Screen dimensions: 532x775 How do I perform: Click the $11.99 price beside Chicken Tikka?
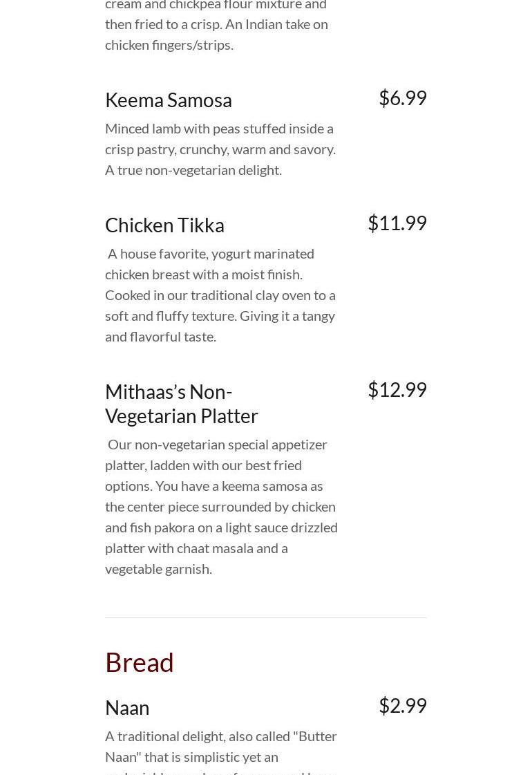397,223
